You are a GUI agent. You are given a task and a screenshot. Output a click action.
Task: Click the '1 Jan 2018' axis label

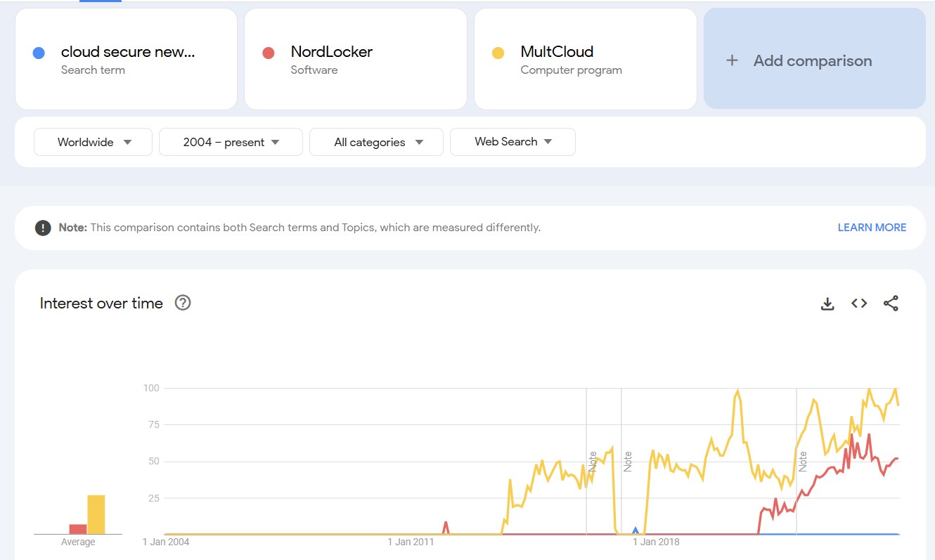[656, 542]
